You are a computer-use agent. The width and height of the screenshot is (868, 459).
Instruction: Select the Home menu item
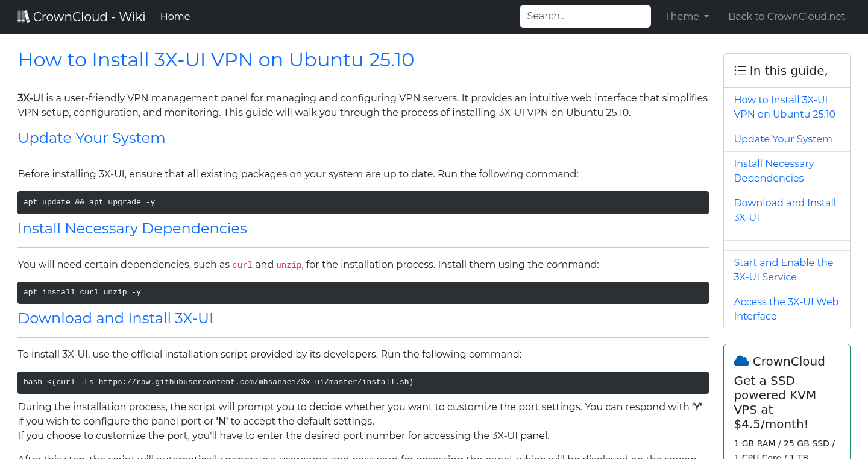[175, 16]
